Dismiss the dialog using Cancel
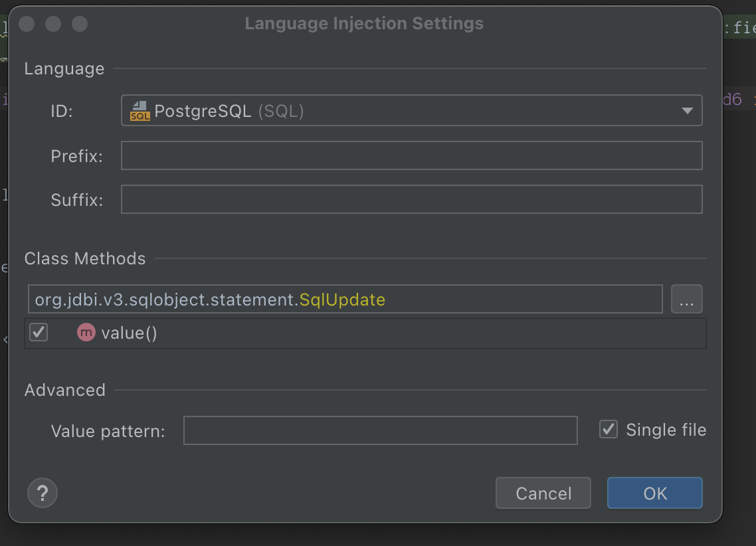Viewport: 756px width, 546px height. coord(543,493)
